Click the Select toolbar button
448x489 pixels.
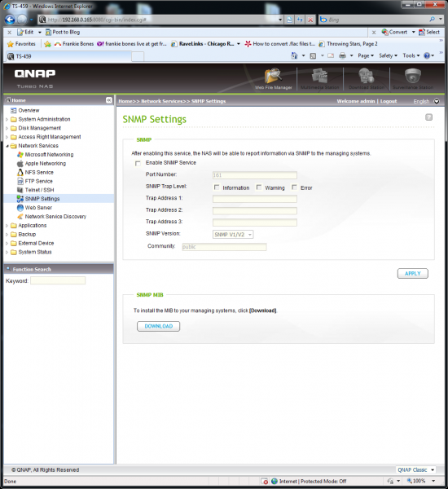(x=429, y=32)
